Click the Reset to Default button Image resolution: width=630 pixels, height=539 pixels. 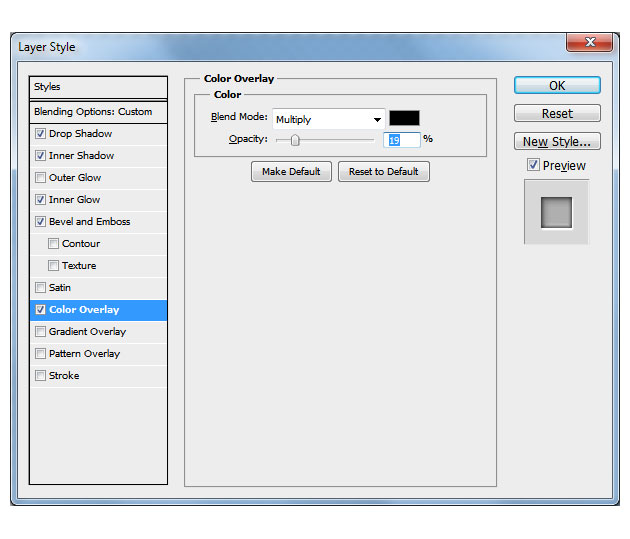coord(384,172)
